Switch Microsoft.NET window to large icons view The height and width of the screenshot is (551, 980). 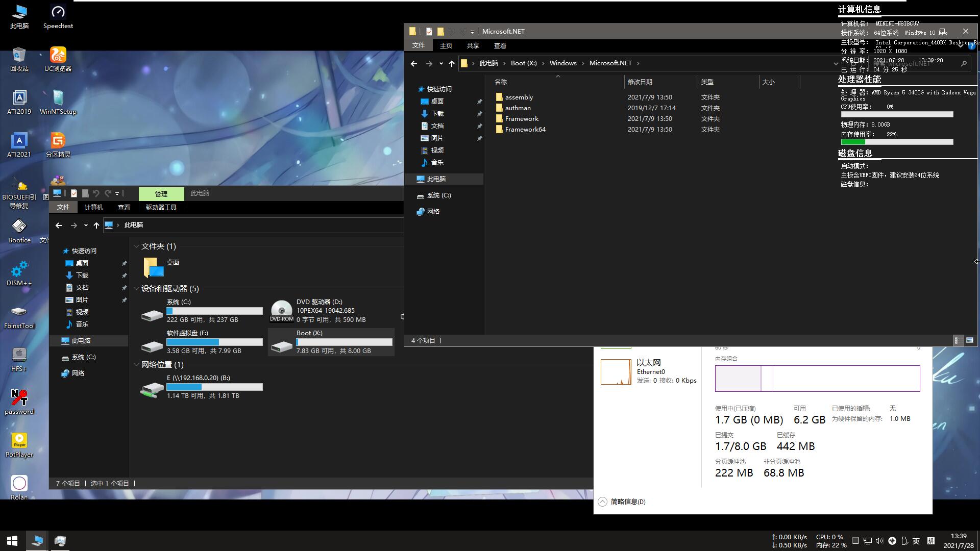coord(970,340)
